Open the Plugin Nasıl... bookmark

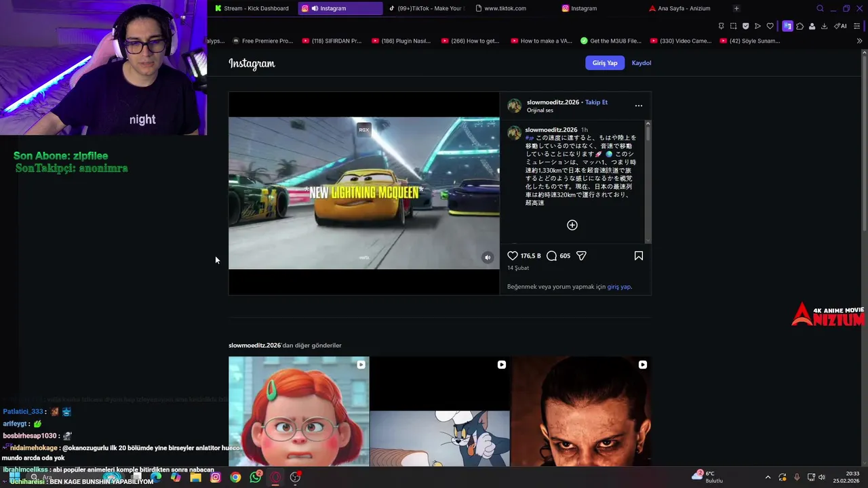click(401, 41)
